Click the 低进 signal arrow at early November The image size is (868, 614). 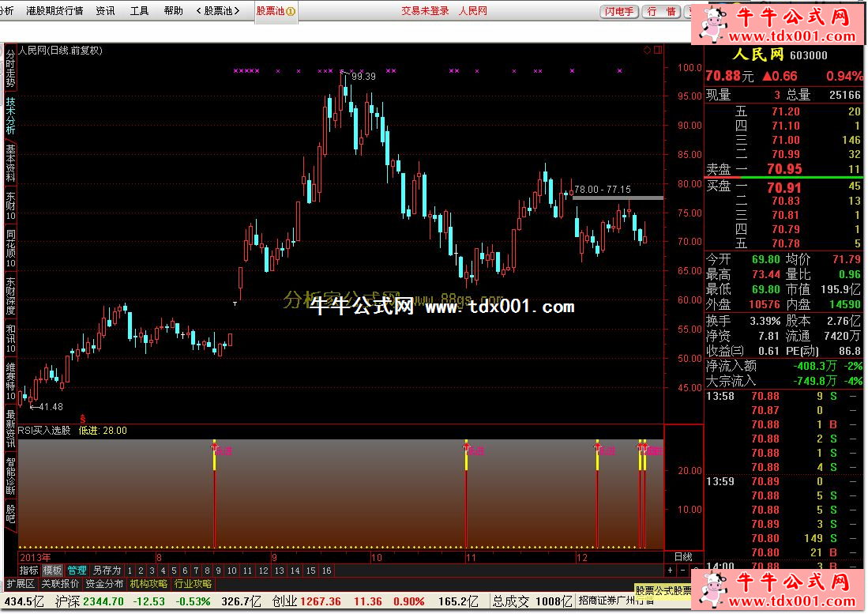tap(466, 445)
